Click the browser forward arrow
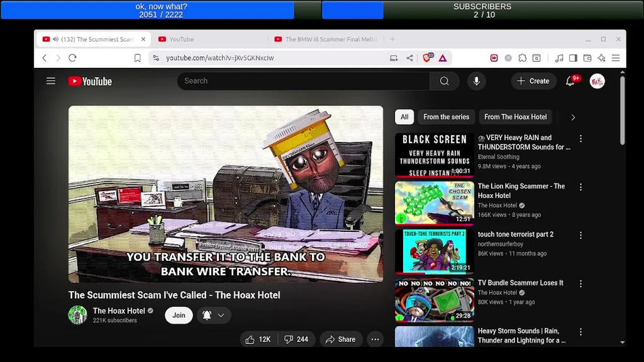 [x=58, y=58]
